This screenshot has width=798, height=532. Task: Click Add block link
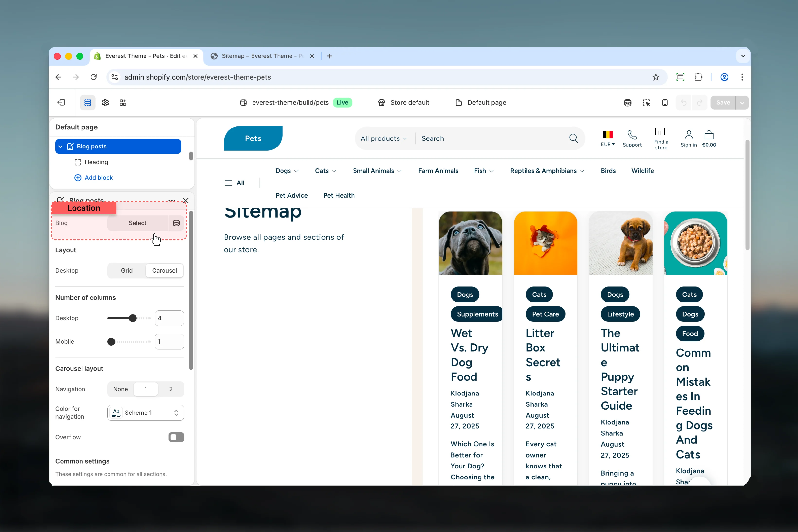(94, 177)
